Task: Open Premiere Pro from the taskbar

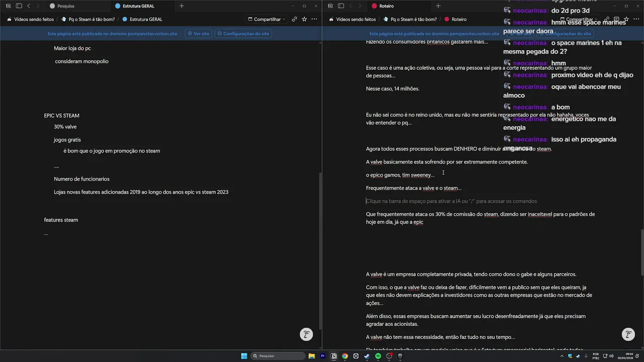Action: pyautogui.click(x=323, y=356)
